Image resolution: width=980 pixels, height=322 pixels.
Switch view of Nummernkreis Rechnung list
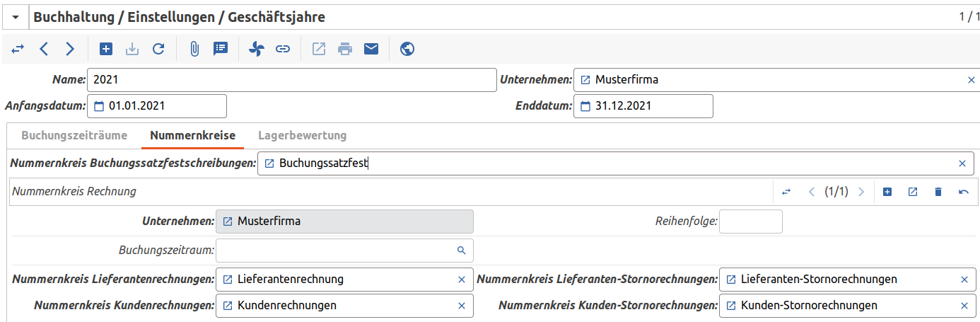pos(786,192)
